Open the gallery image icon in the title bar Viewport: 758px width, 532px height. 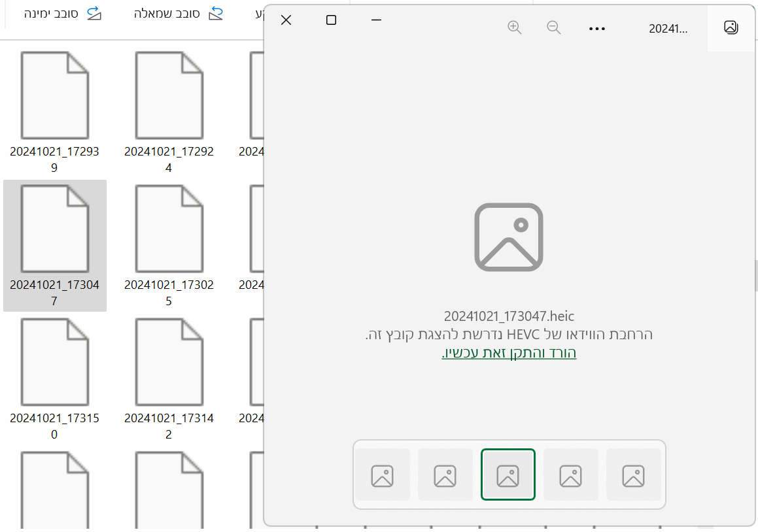(731, 28)
